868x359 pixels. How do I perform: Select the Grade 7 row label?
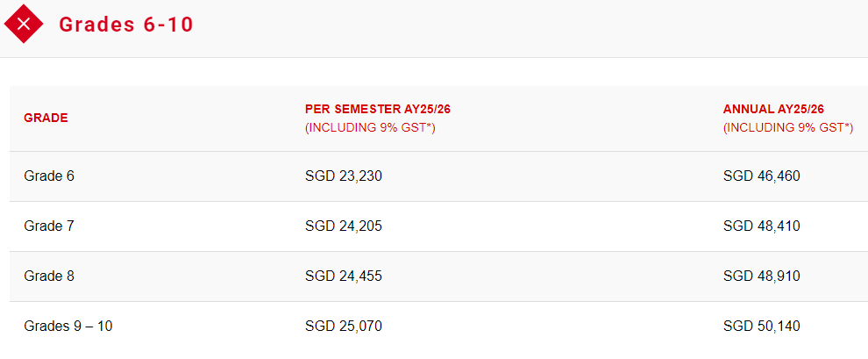click(49, 226)
